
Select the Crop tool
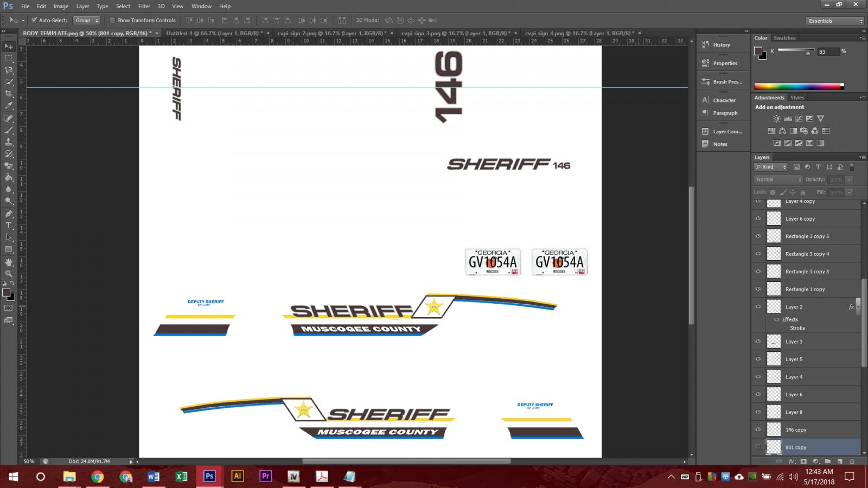(9, 94)
